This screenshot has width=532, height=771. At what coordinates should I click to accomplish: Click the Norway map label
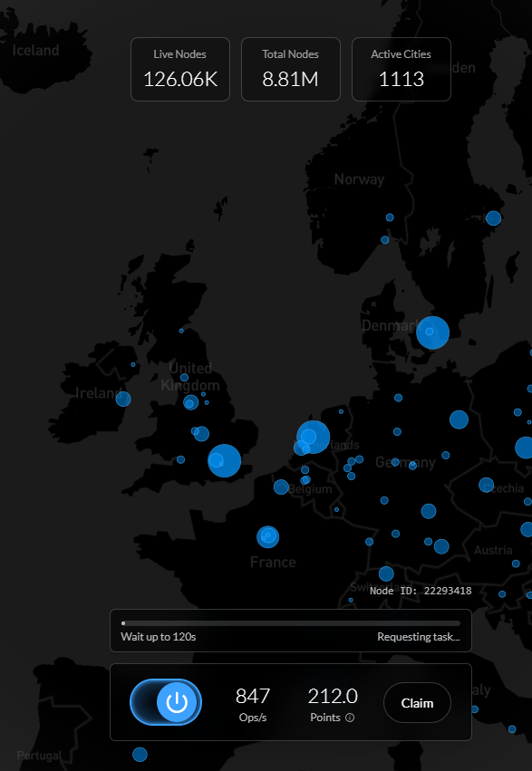359,179
